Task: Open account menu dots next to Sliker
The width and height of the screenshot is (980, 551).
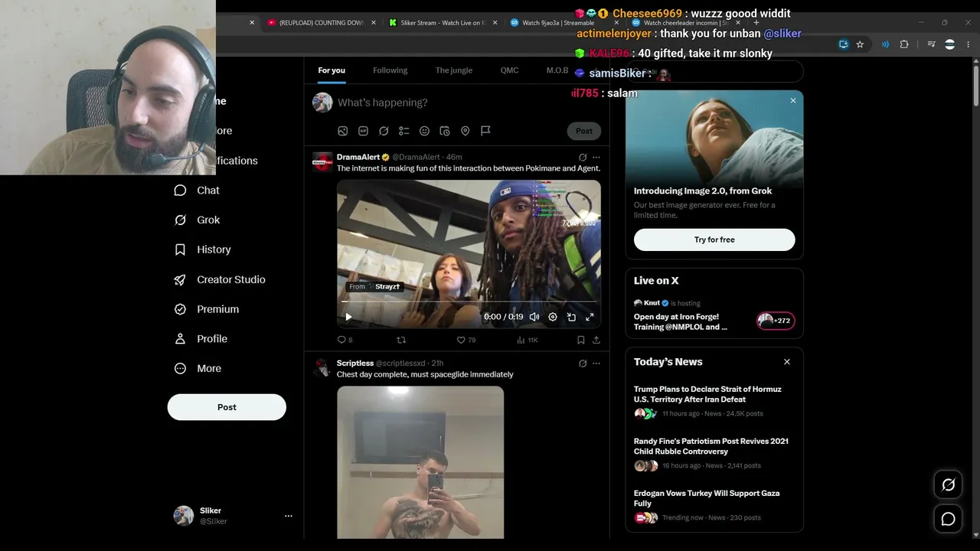Action: click(x=289, y=516)
